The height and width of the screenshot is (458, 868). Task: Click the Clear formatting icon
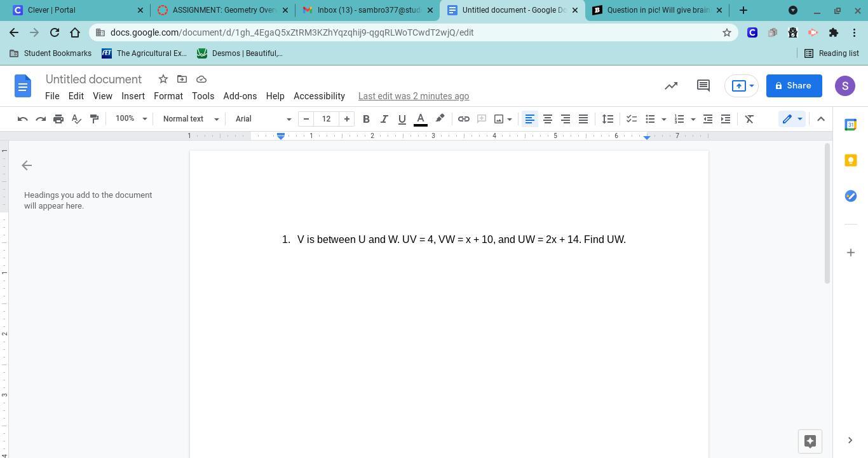click(x=749, y=119)
